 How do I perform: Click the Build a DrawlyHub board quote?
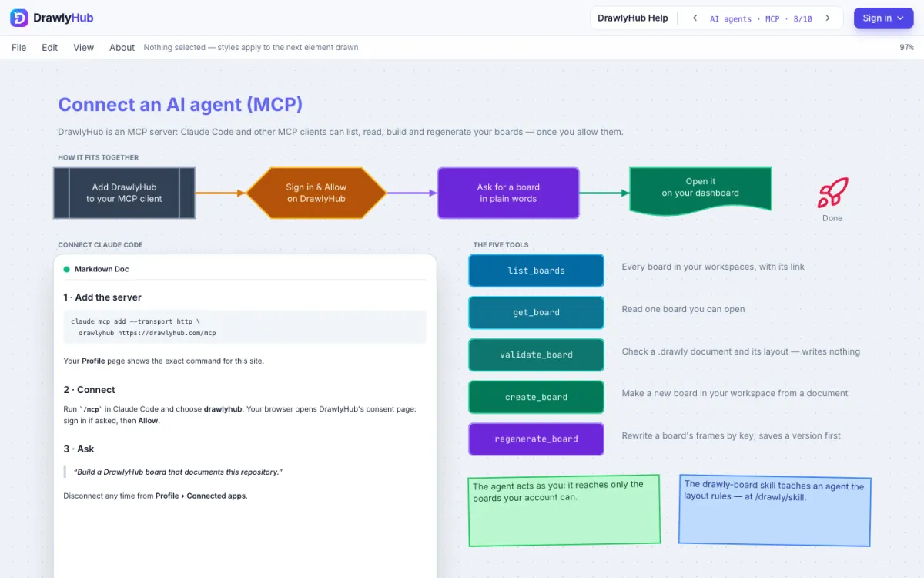[178, 472]
